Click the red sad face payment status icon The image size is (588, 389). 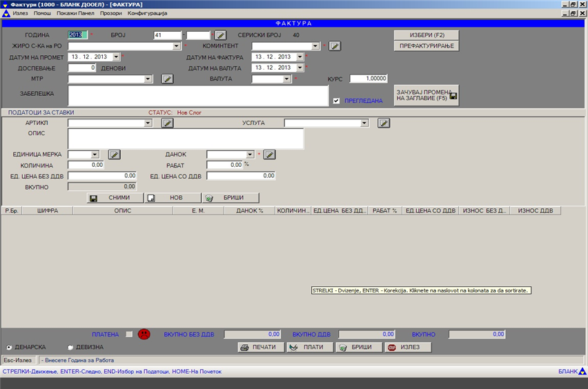click(144, 335)
